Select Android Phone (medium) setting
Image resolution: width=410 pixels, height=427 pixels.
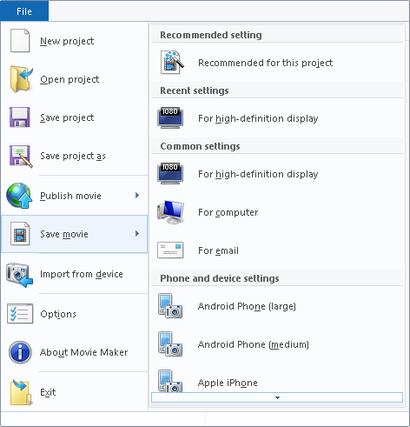coord(277,344)
